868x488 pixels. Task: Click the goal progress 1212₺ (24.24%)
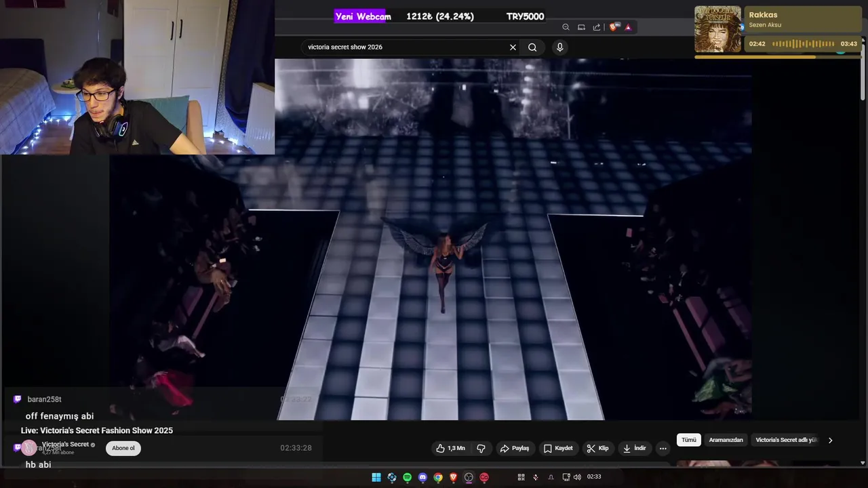(440, 16)
